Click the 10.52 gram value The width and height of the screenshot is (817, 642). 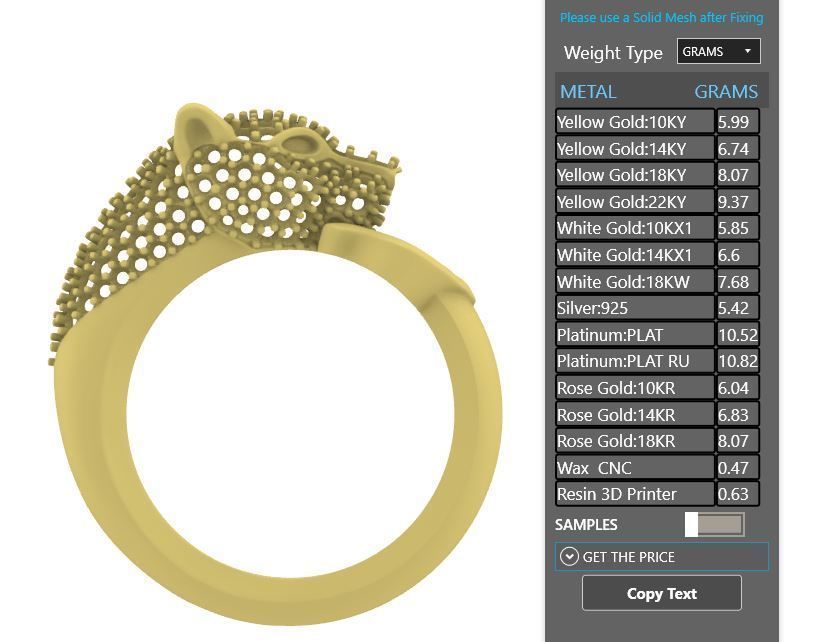(738, 335)
